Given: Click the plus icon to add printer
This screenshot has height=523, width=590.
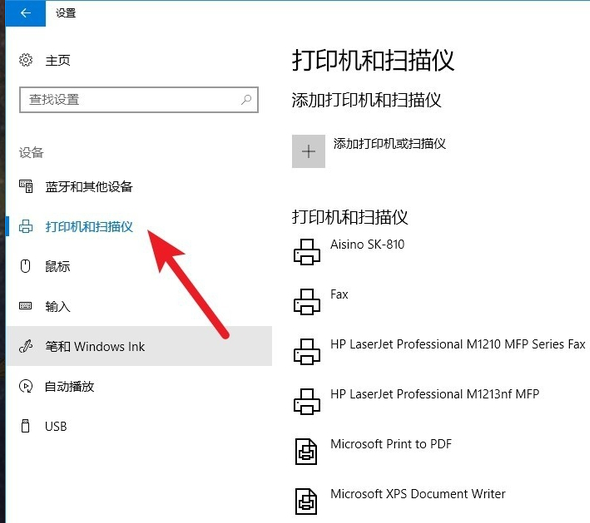Looking at the screenshot, I should (x=308, y=151).
